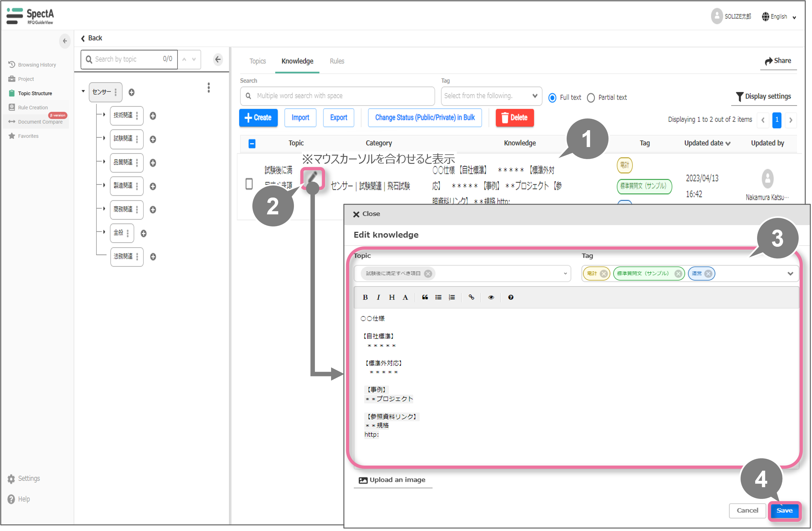Add child topic next to センサー node

(131, 92)
